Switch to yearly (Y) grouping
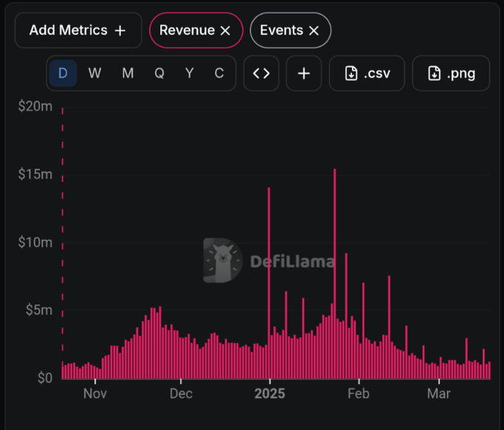This screenshot has width=504, height=430. pyautogui.click(x=190, y=73)
